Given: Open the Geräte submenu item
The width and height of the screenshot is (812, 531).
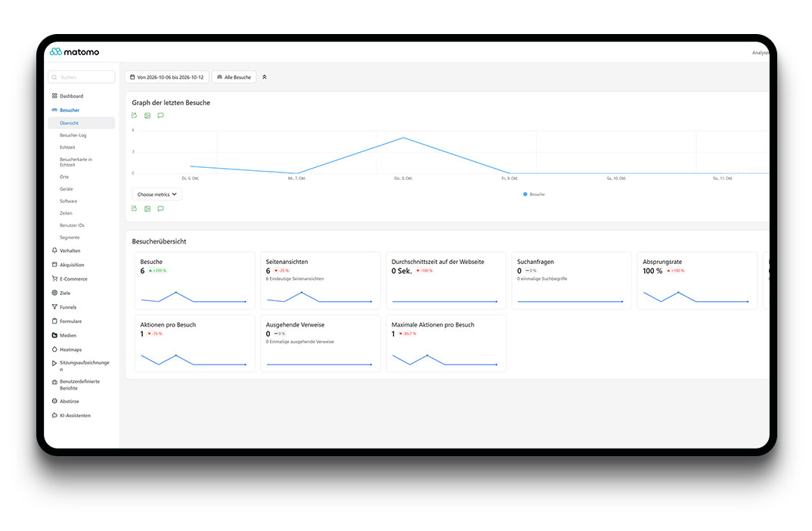Looking at the screenshot, I should click(67, 189).
